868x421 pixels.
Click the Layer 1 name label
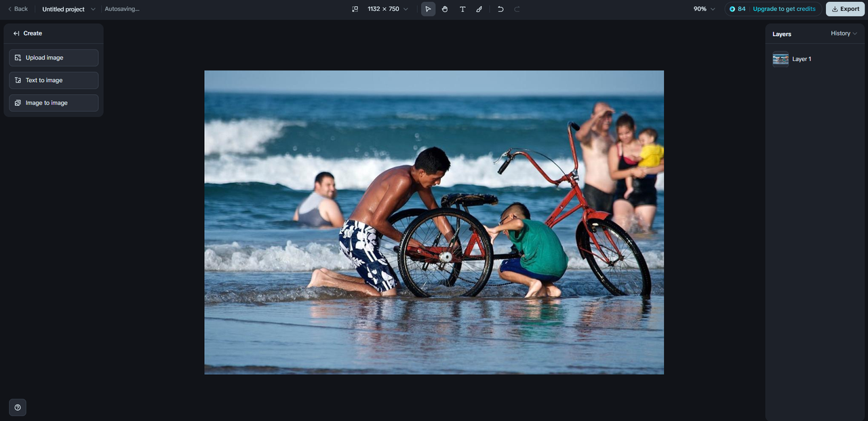pos(802,59)
